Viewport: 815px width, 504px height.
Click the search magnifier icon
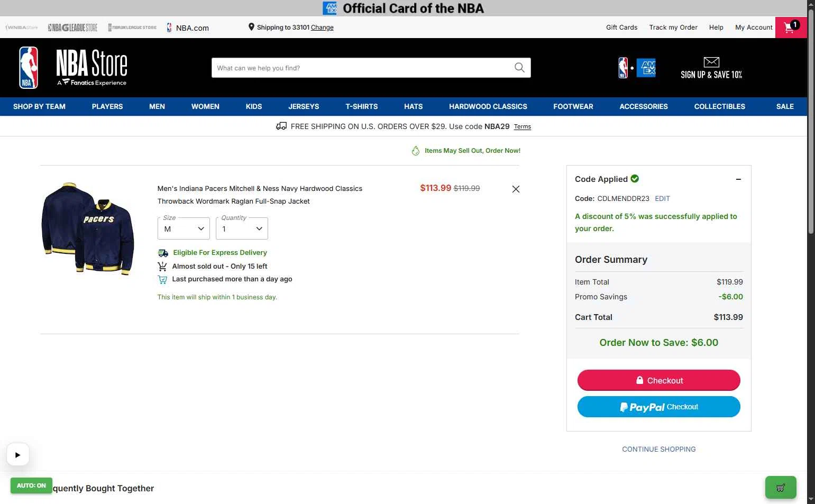519,68
